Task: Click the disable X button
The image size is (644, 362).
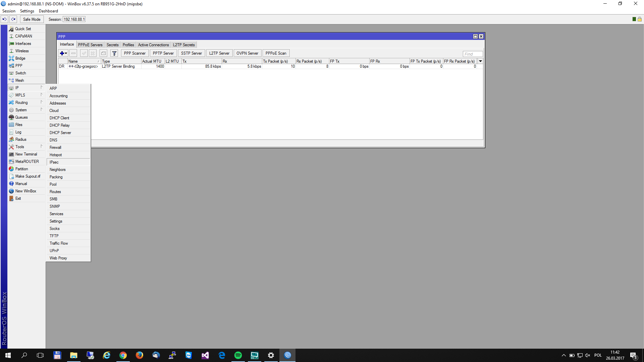Action: click(93, 53)
